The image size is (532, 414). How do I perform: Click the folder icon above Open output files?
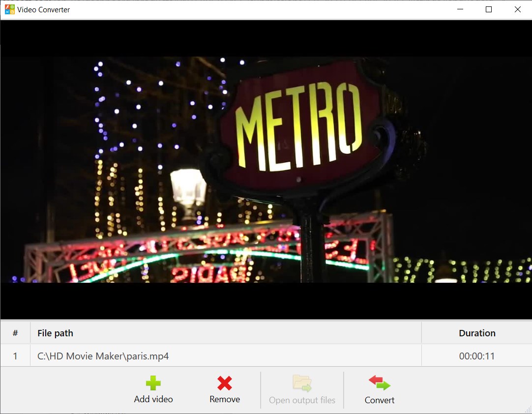tap(301, 383)
